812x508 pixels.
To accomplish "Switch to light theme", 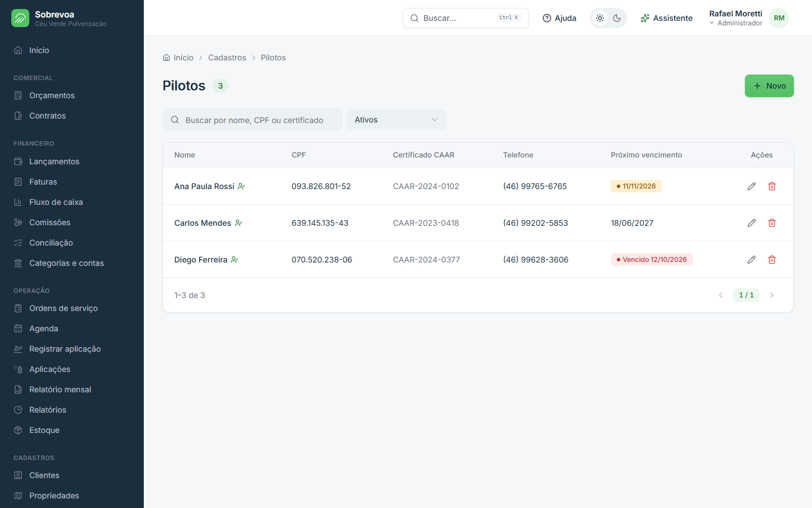I will (x=600, y=18).
